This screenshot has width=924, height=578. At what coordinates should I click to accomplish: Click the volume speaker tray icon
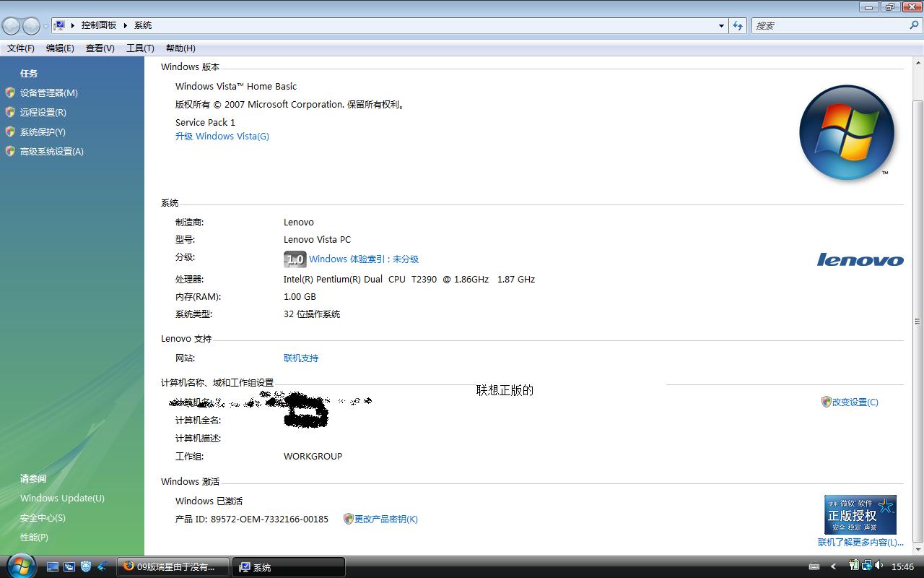pos(880,566)
